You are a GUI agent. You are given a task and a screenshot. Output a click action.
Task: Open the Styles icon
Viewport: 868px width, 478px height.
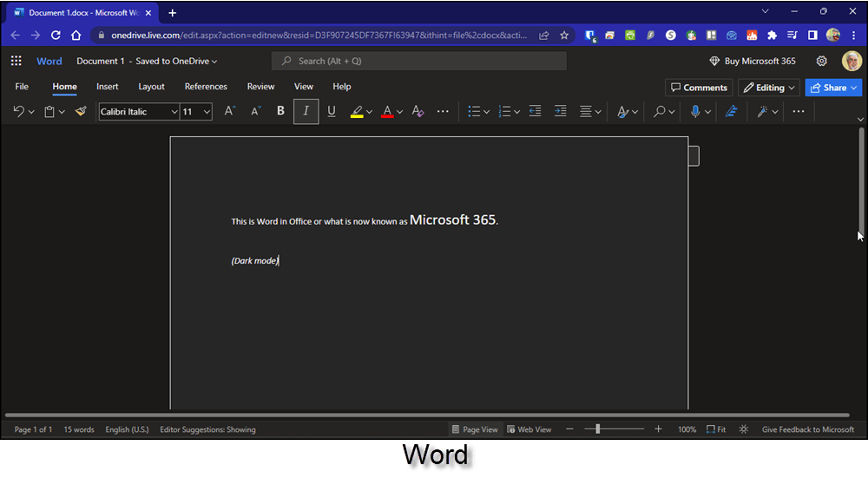[x=622, y=111]
